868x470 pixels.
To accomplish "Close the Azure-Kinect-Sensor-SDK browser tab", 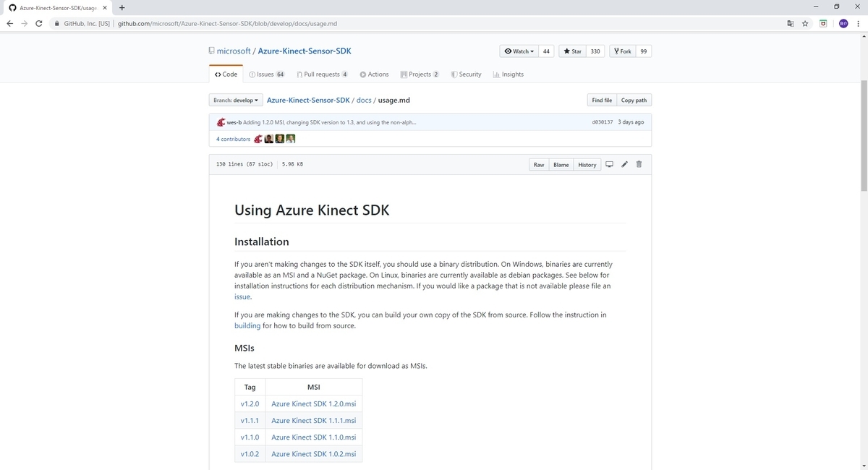I will [x=105, y=8].
